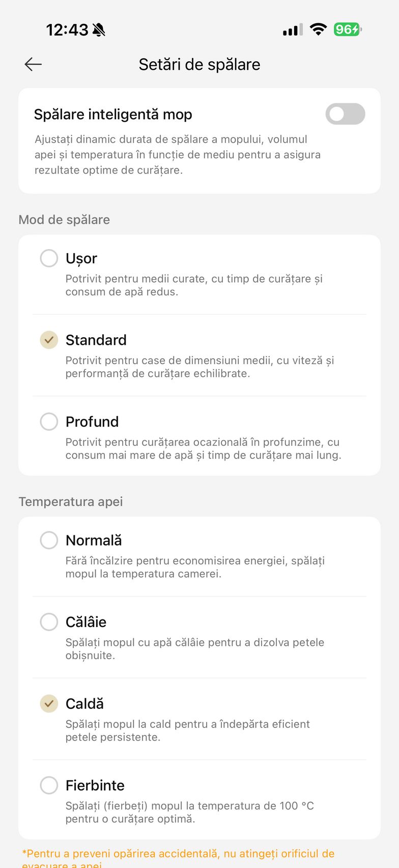
Task: Tap the Setări de spălare title
Action: point(199,65)
